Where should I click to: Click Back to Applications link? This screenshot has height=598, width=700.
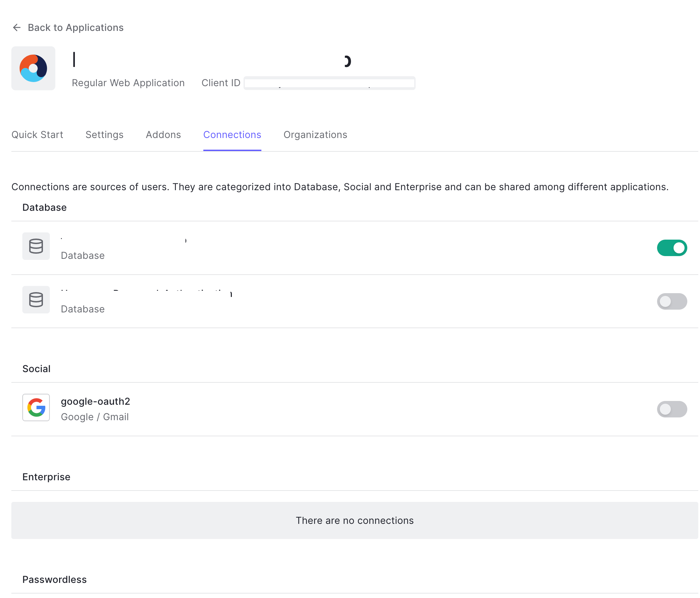76,27
